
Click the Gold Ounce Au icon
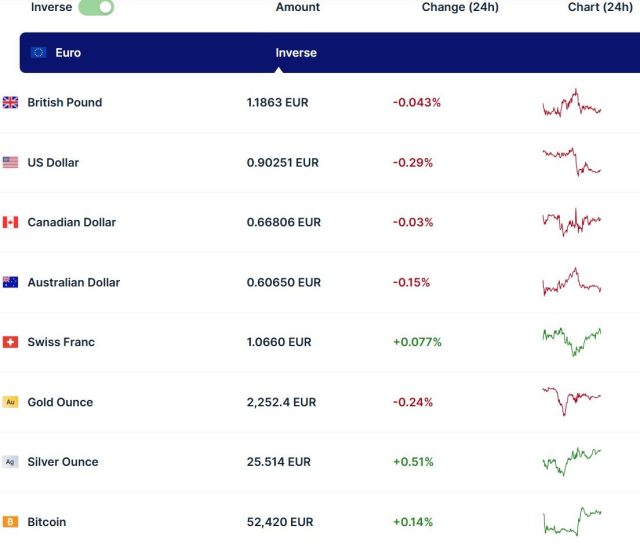[10, 402]
